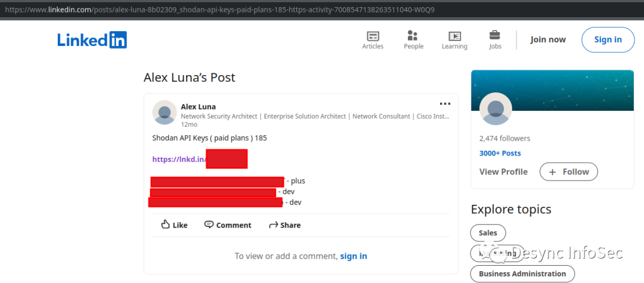Share the post

pos(284,225)
